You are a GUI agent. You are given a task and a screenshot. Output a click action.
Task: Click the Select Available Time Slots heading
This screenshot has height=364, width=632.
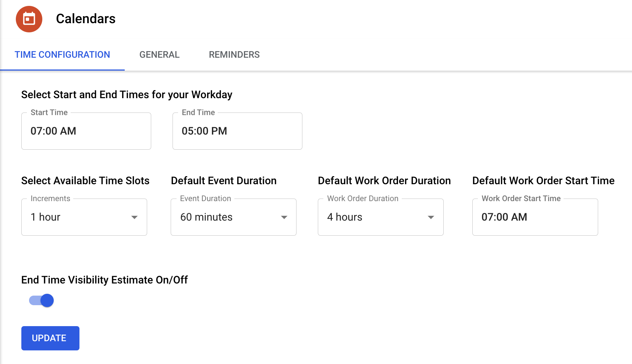tap(85, 181)
